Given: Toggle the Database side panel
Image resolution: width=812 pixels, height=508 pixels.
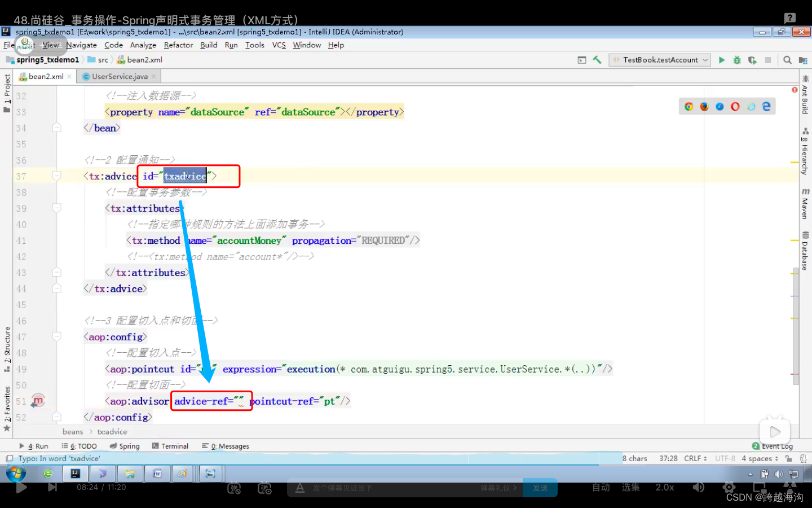Looking at the screenshot, I should [805, 251].
